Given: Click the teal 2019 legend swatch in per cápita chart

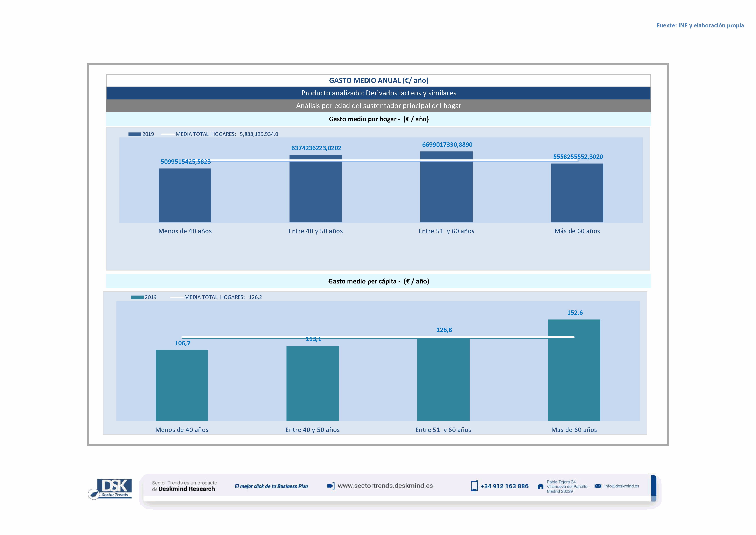Looking at the screenshot, I should pos(137,297).
